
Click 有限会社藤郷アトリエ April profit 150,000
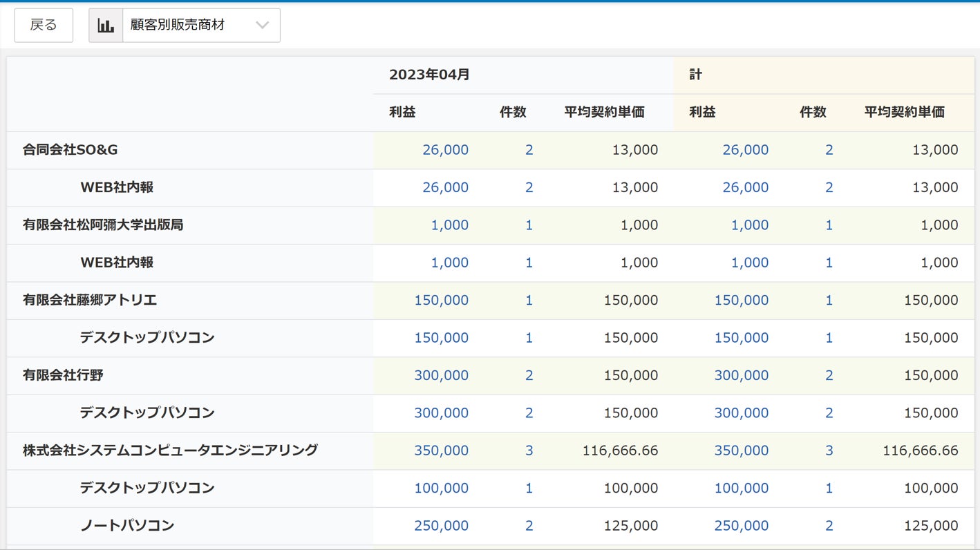[x=441, y=301]
